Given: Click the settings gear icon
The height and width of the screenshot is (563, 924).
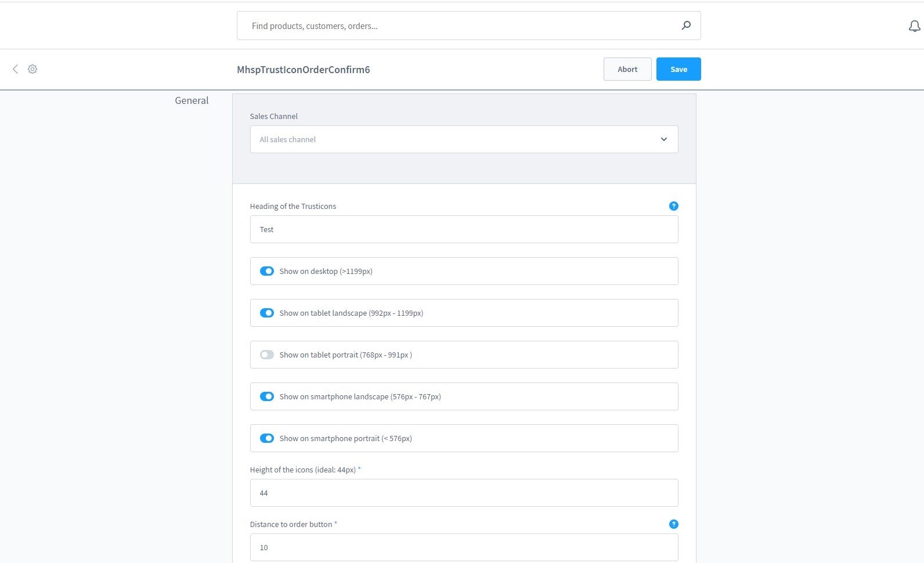Looking at the screenshot, I should point(33,69).
